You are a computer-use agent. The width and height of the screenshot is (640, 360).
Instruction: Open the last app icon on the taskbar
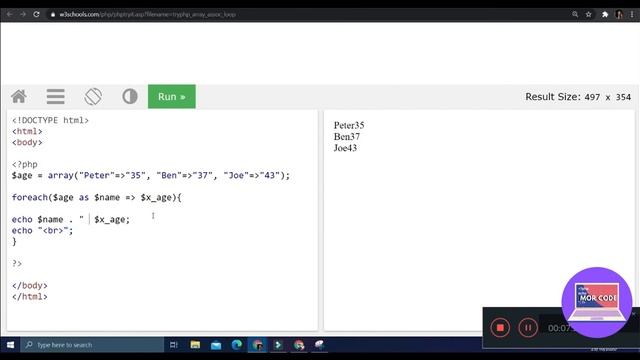(320, 345)
